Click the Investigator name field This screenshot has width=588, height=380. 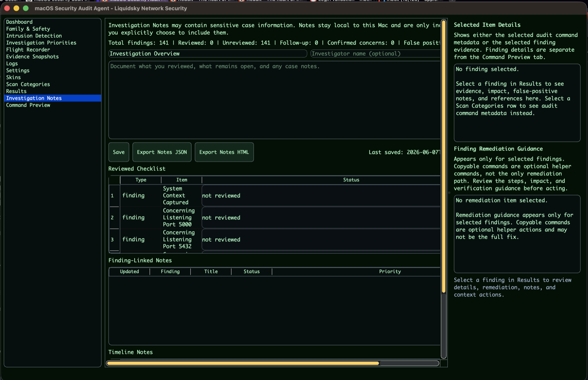(375, 54)
